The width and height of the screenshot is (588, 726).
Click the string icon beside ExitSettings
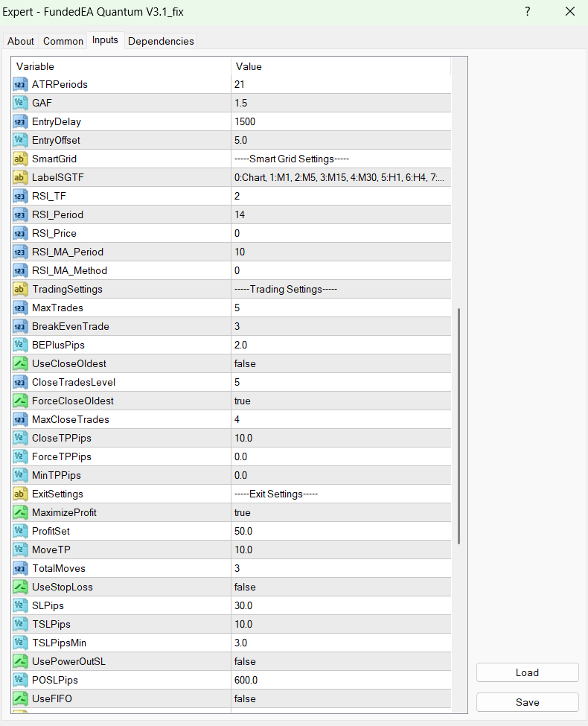click(20, 494)
